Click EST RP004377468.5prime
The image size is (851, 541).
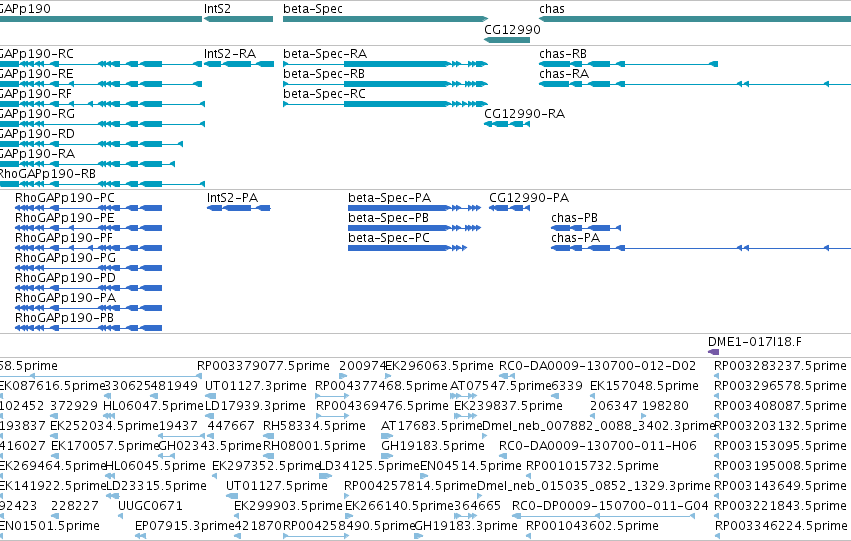pos(382,386)
